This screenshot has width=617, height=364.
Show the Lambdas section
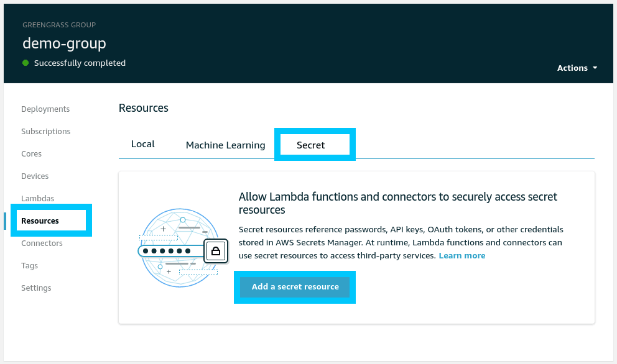(x=37, y=198)
